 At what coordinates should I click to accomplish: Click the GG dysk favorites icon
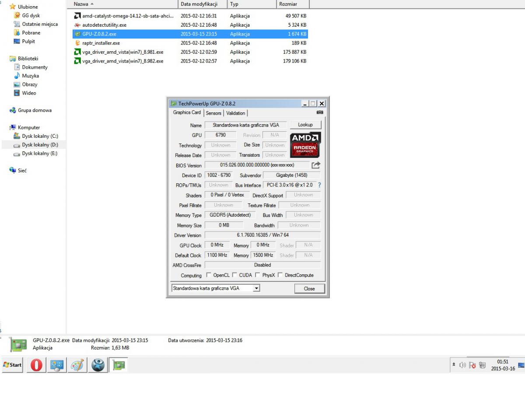pyautogui.click(x=17, y=15)
